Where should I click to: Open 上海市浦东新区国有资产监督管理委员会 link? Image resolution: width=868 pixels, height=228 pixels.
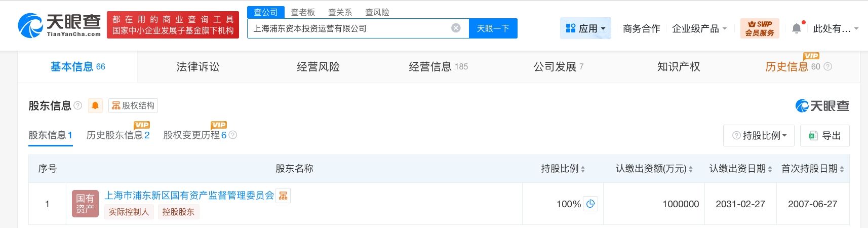pyautogui.click(x=189, y=196)
